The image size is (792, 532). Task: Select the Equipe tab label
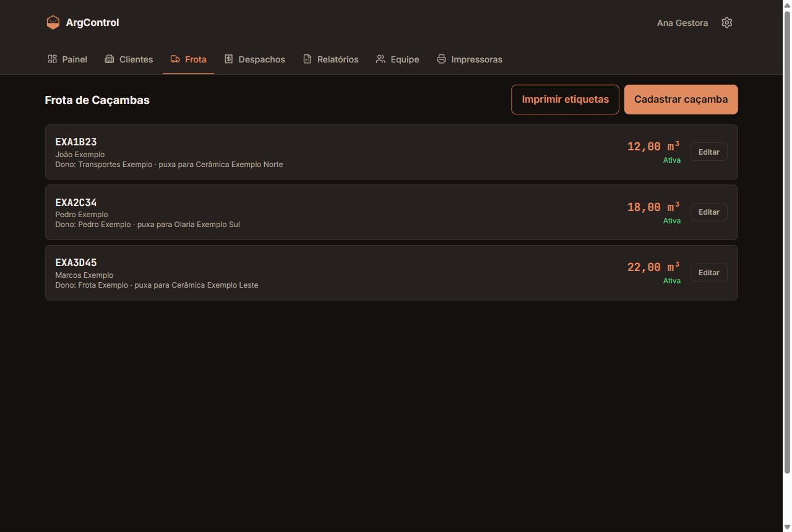(x=405, y=59)
